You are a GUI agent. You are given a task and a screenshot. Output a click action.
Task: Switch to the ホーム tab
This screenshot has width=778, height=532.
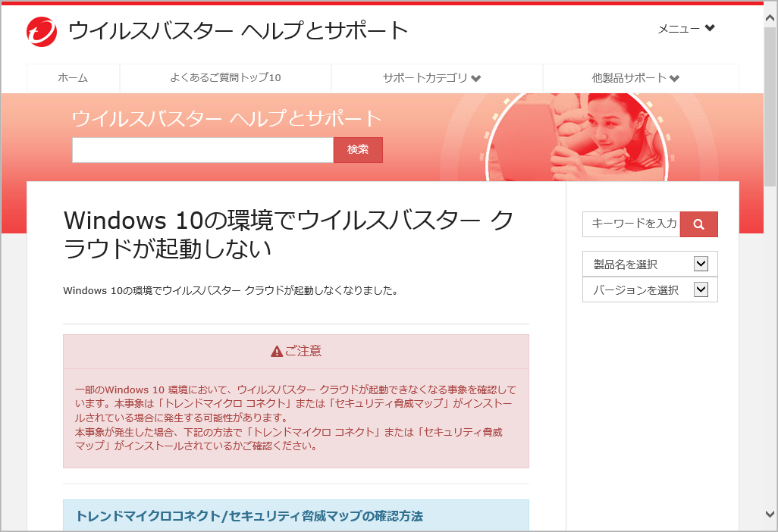pyautogui.click(x=73, y=78)
